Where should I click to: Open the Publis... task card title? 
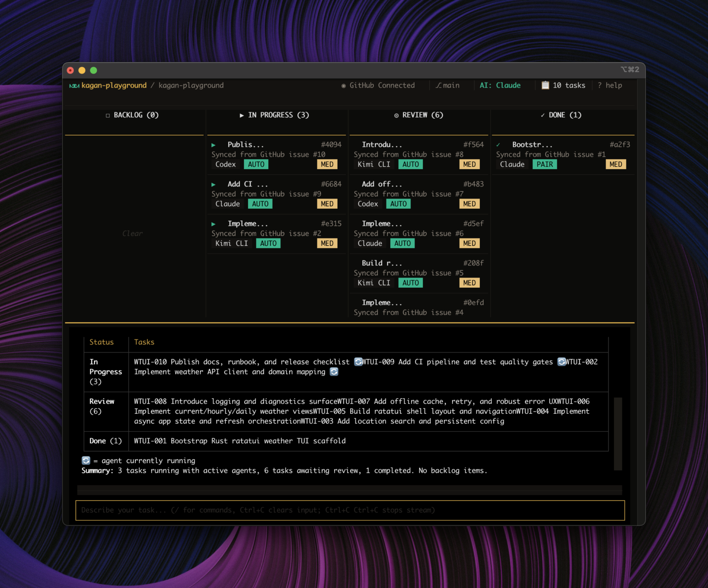click(246, 145)
